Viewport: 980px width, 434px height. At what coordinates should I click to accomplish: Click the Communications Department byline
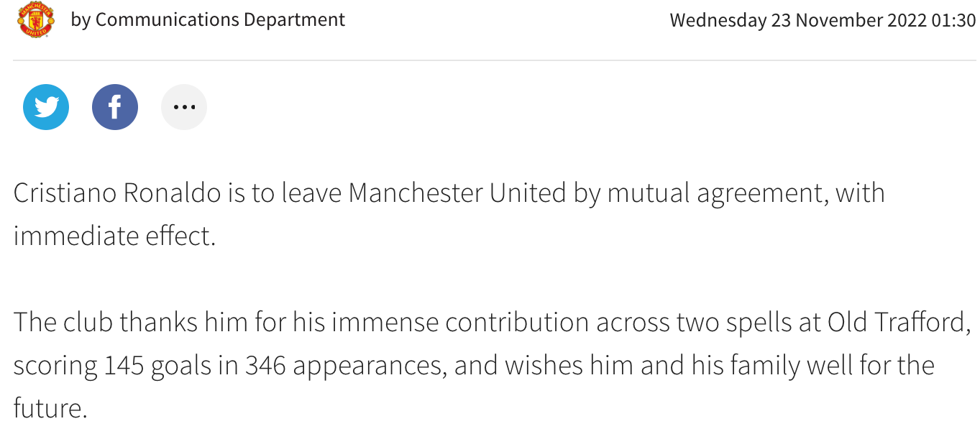click(x=220, y=19)
